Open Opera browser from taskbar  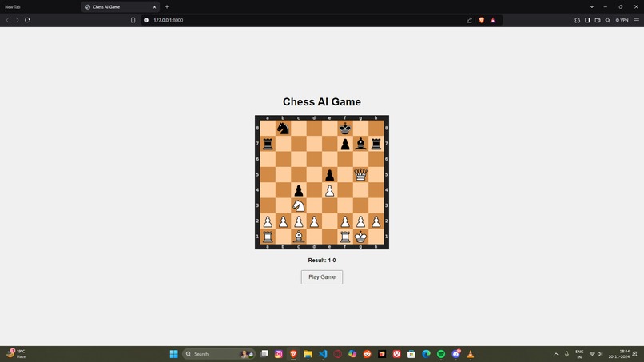[338, 354]
